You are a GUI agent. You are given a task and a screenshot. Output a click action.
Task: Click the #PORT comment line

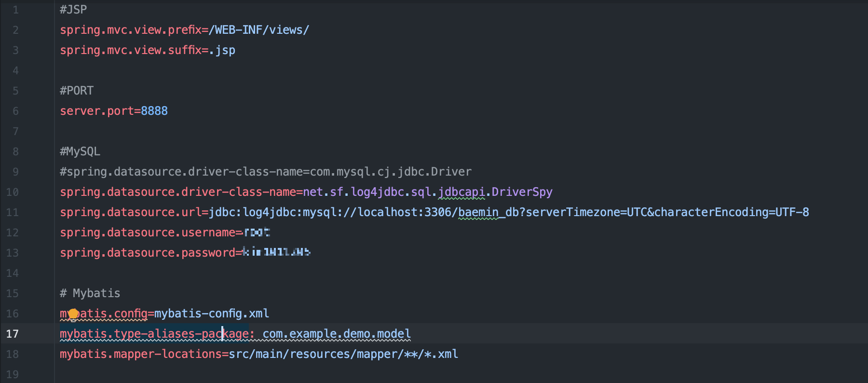pyautogui.click(x=77, y=91)
